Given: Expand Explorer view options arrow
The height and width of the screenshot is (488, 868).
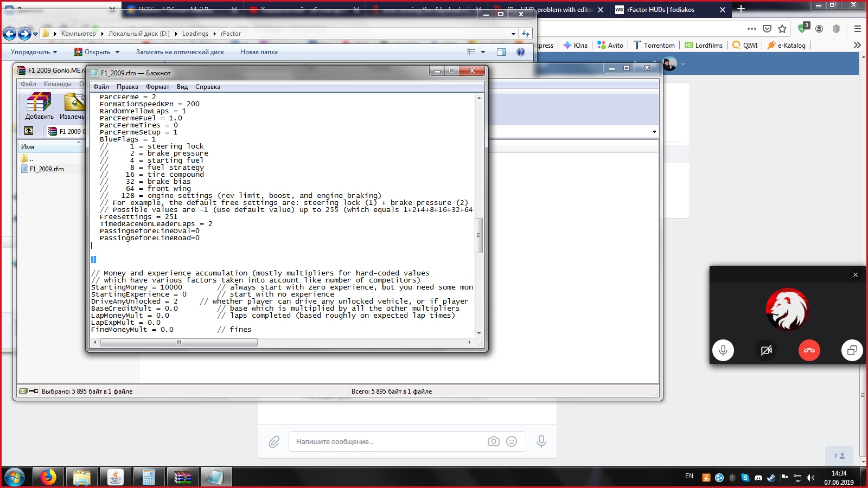Looking at the screenshot, I should click(x=483, y=52).
